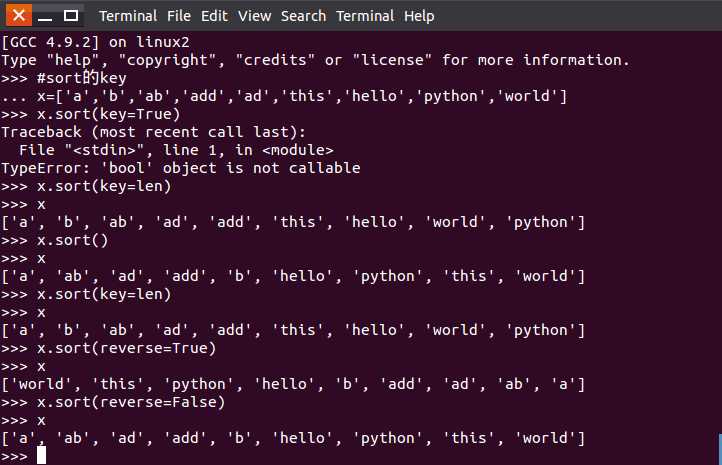Click the blinking cursor at the last prompt

point(41,455)
